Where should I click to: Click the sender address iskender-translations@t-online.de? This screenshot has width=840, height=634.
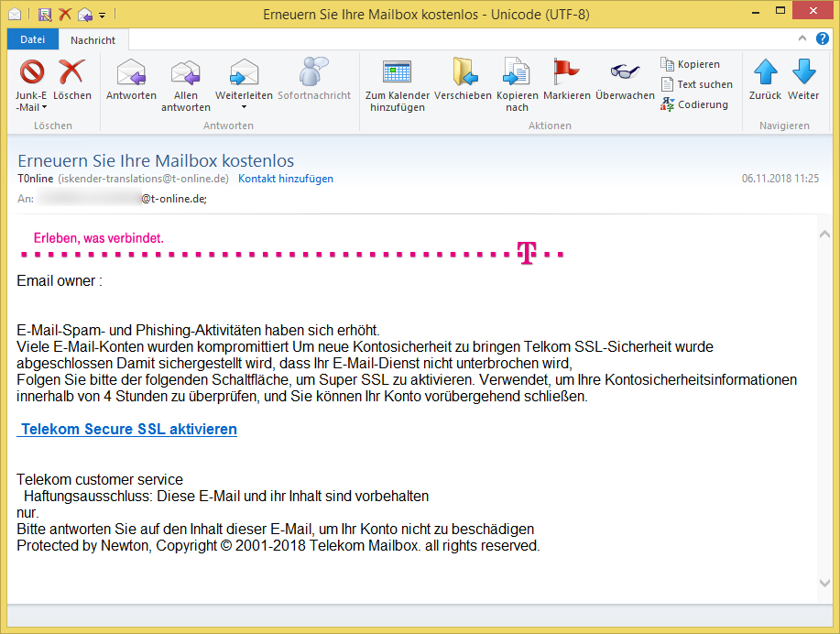(144, 179)
